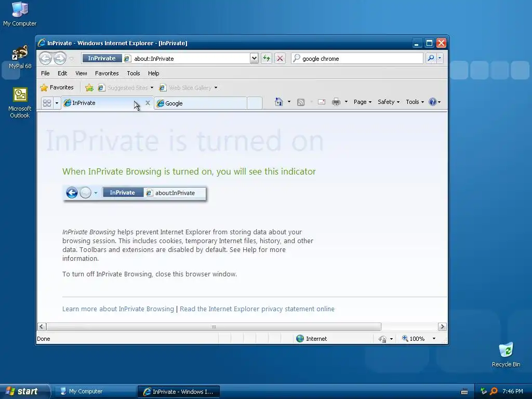This screenshot has width=532, height=399.
Task: Click Learn more about InPrivate Browsing link
Action: pos(118,309)
